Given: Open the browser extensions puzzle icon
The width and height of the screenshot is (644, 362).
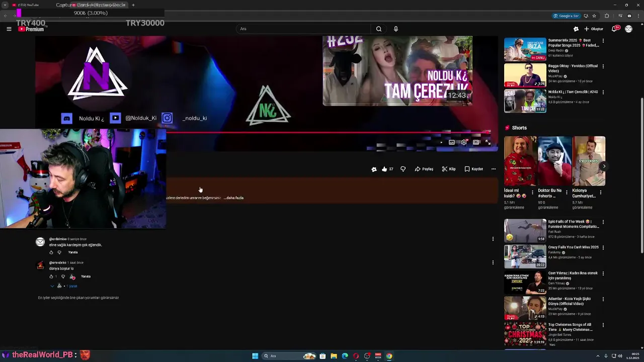Looking at the screenshot, I should (607, 16).
